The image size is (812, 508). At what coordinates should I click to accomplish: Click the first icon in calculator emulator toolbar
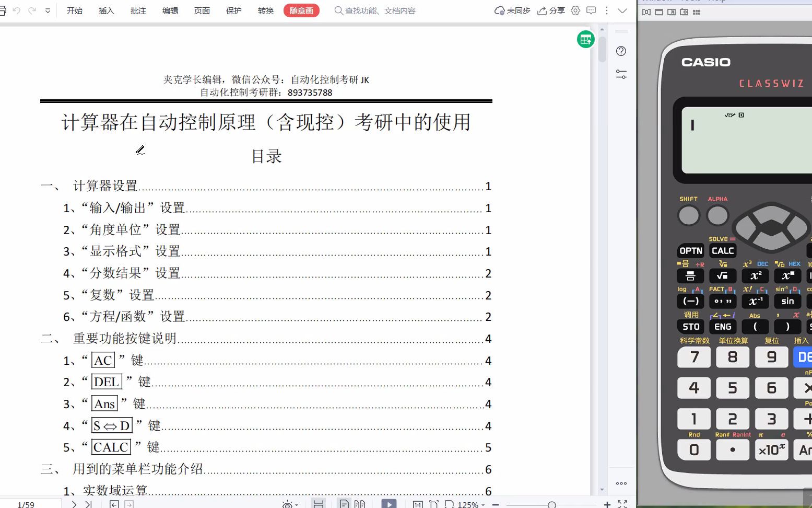click(x=646, y=12)
